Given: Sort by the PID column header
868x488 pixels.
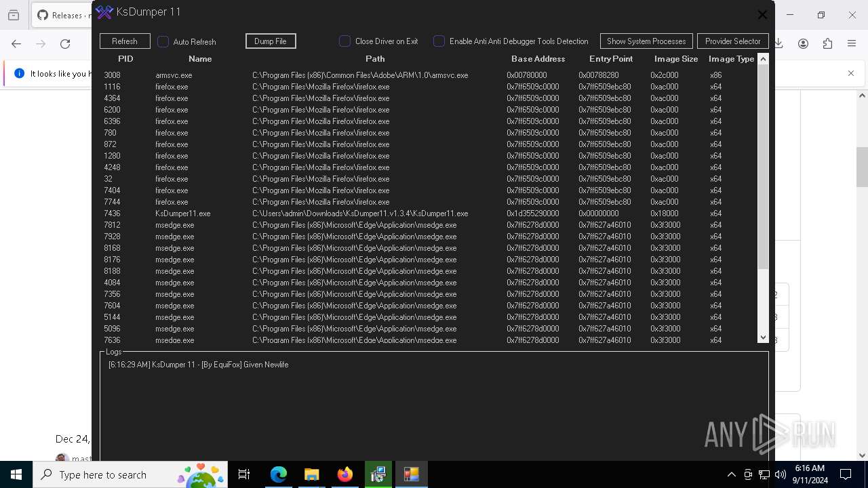Looking at the screenshot, I should pos(125,59).
